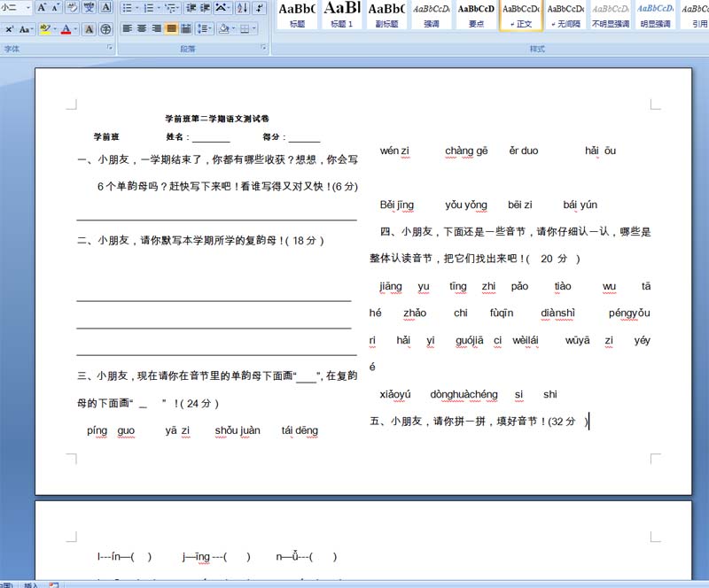Click the Shading paint bucket icon
The image size is (709, 588).
pyautogui.click(x=223, y=29)
